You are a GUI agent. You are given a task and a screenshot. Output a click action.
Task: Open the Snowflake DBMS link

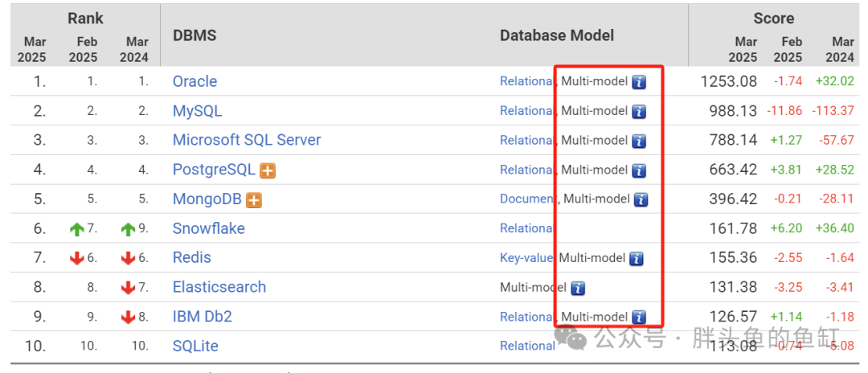click(209, 228)
